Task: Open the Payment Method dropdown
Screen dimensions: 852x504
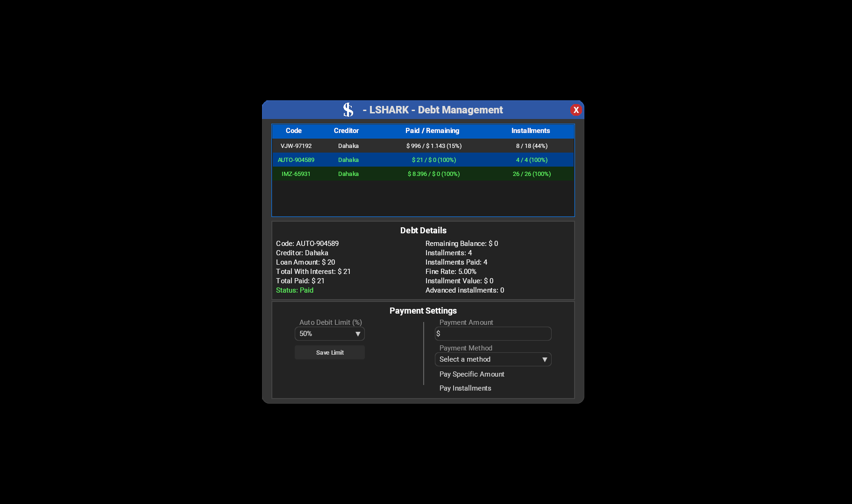Action: click(493, 359)
